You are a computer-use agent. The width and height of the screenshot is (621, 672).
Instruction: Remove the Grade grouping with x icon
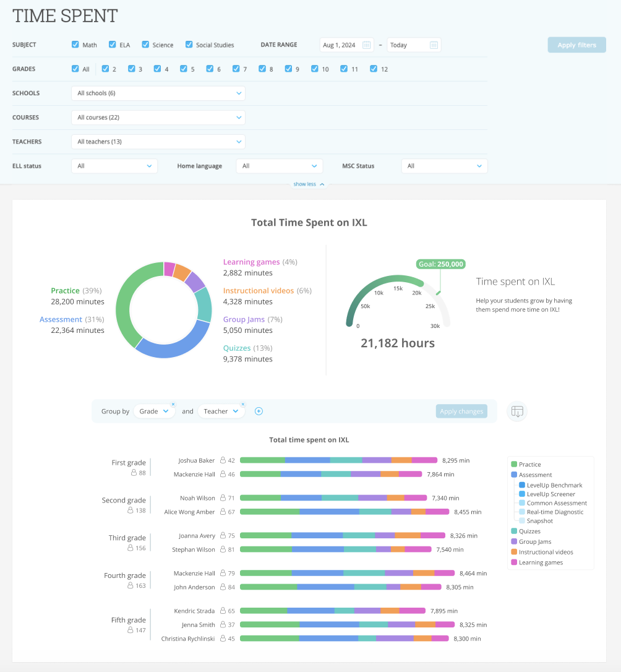(x=173, y=403)
